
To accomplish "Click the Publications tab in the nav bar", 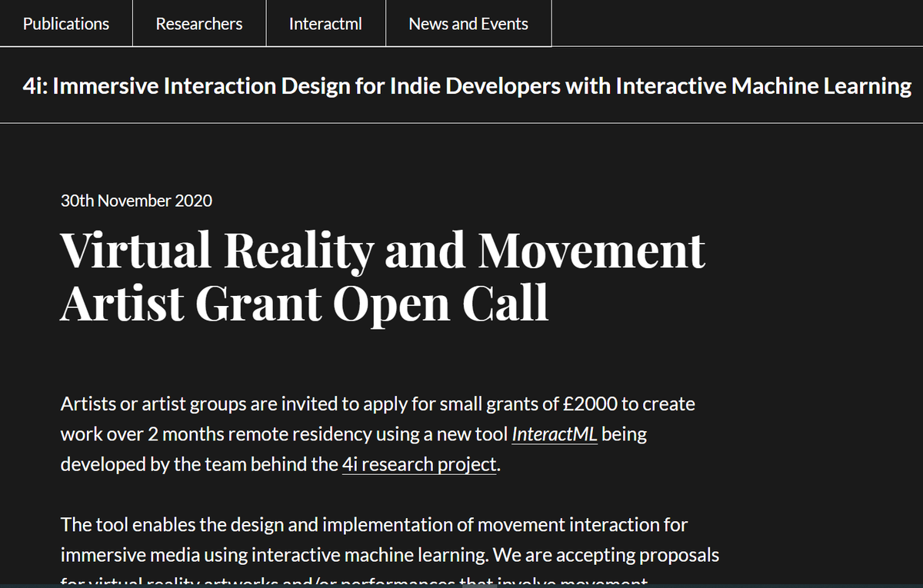I will coord(65,23).
